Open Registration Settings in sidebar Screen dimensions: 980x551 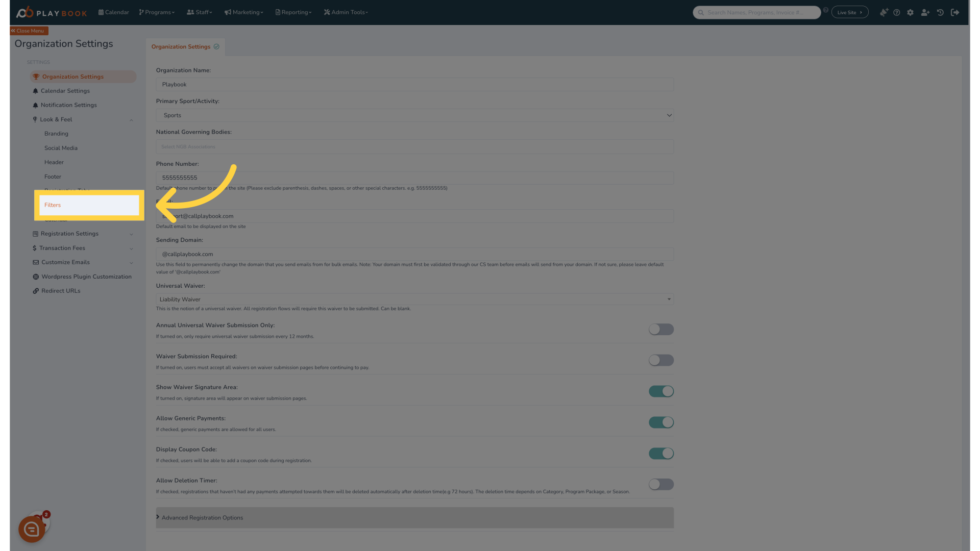69,234
